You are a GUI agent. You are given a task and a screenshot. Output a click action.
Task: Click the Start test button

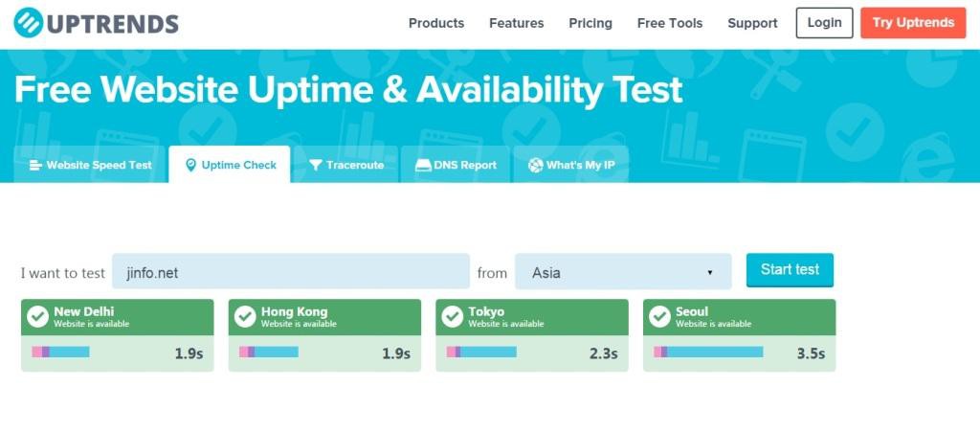point(790,270)
